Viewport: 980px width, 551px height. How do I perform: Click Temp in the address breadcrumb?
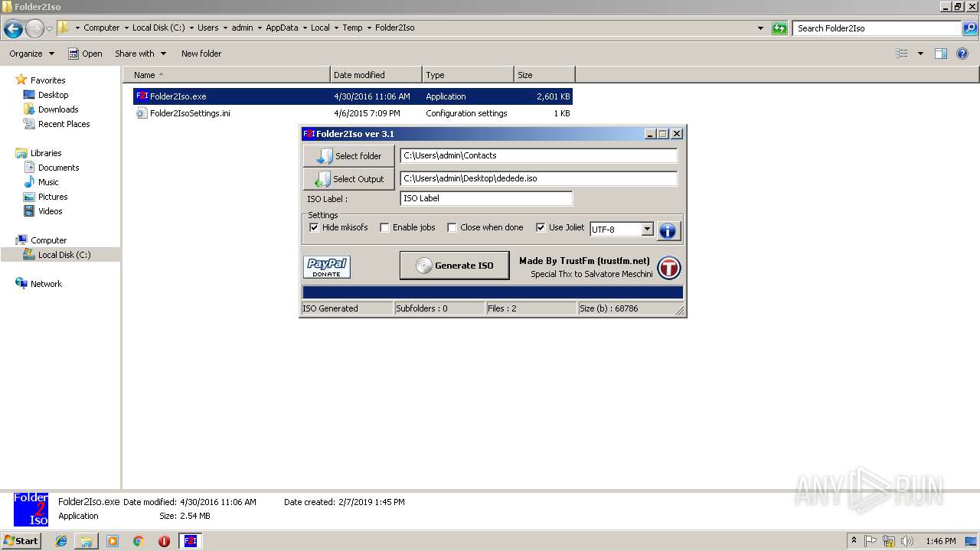(352, 28)
